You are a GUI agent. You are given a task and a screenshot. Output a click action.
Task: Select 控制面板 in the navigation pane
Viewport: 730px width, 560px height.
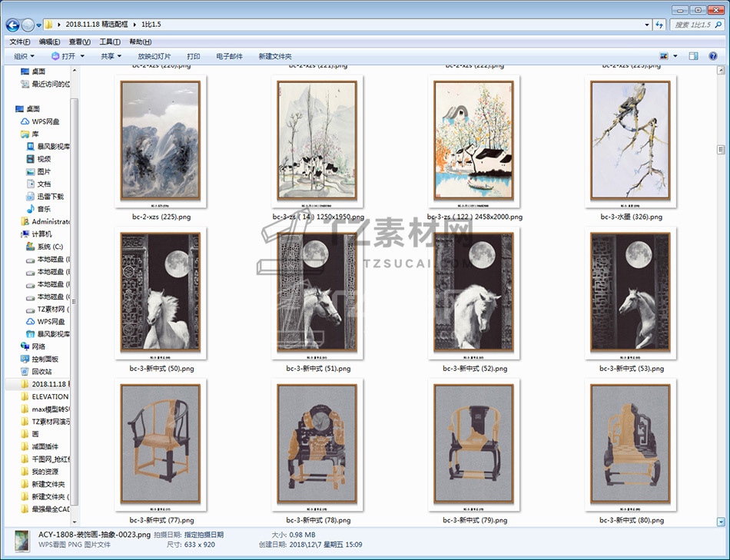pyautogui.click(x=45, y=359)
